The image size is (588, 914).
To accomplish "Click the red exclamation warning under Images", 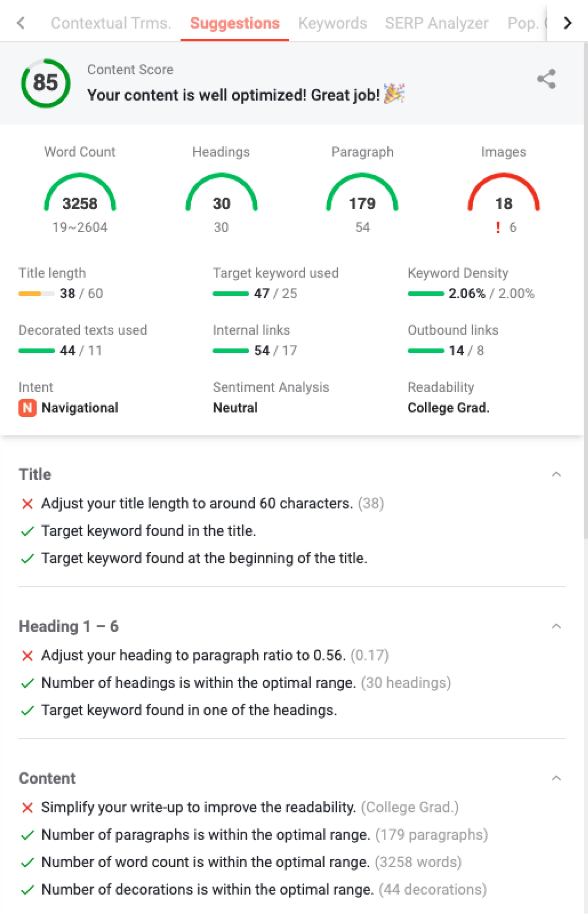I will coord(498,227).
